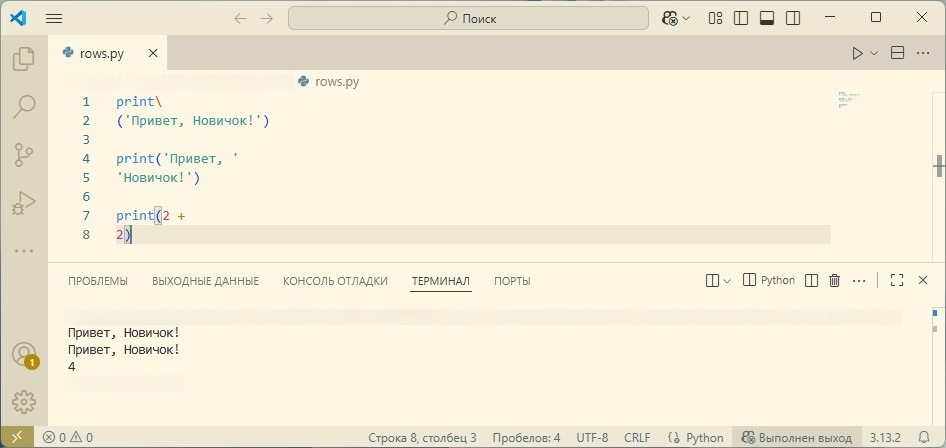The image size is (946, 448).
Task: Switch to the КОНСОЛЬ ОТЛАДКИ tab
Action: coord(335,281)
